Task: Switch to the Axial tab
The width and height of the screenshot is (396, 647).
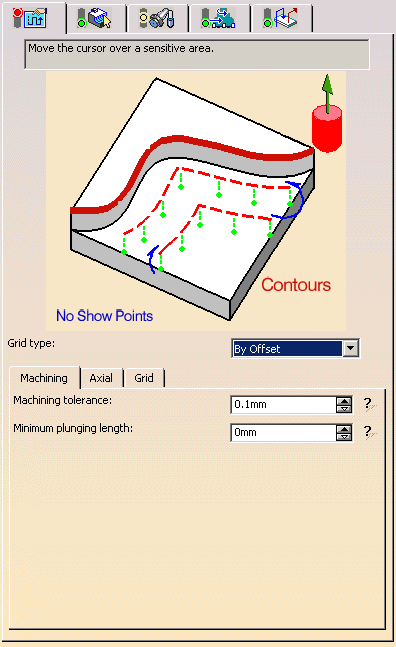Action: tap(101, 378)
